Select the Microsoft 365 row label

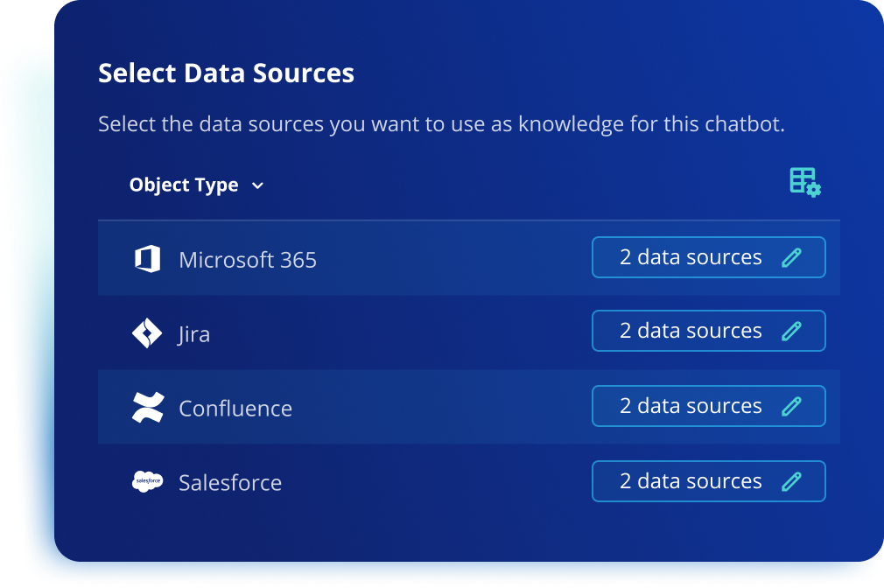(248, 260)
